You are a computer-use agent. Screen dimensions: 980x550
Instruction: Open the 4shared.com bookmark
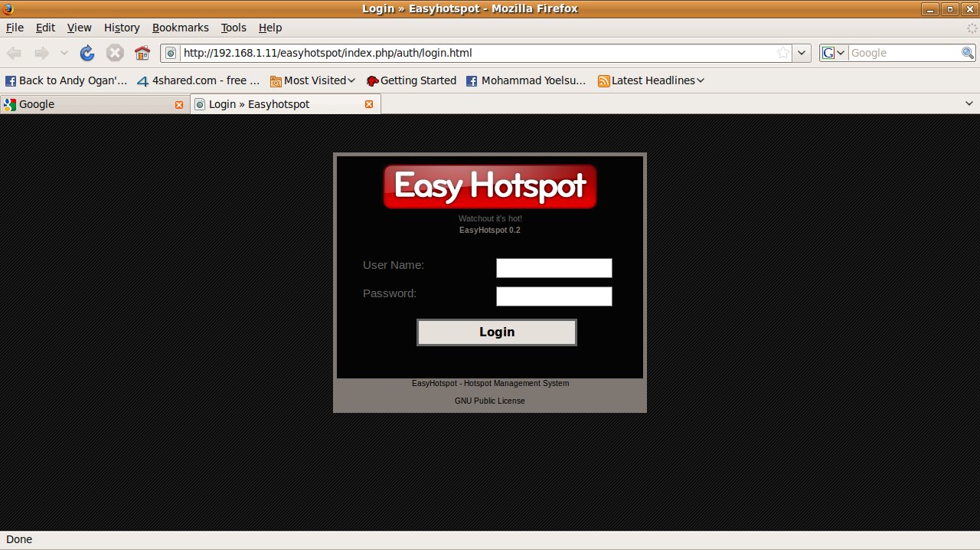click(x=198, y=80)
